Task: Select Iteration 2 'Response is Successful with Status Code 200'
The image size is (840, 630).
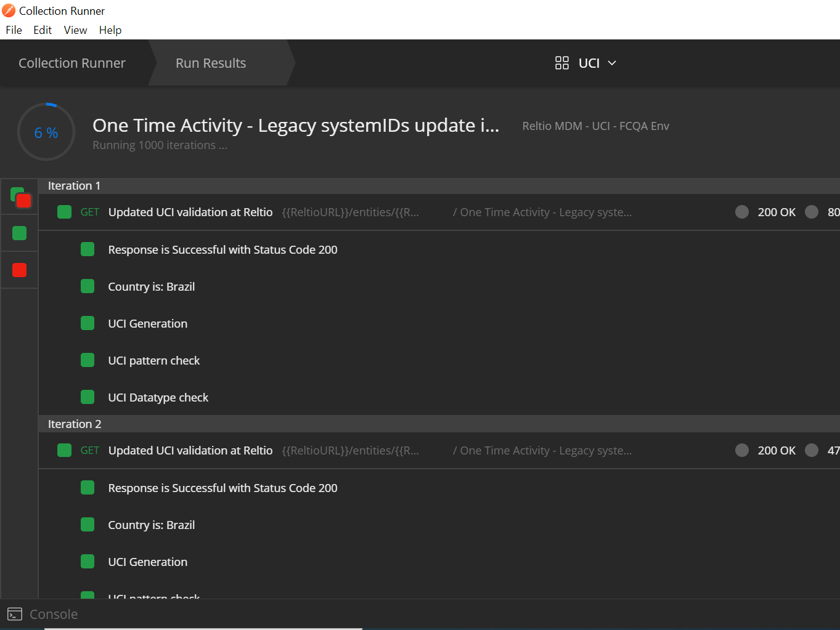Action: [x=222, y=488]
